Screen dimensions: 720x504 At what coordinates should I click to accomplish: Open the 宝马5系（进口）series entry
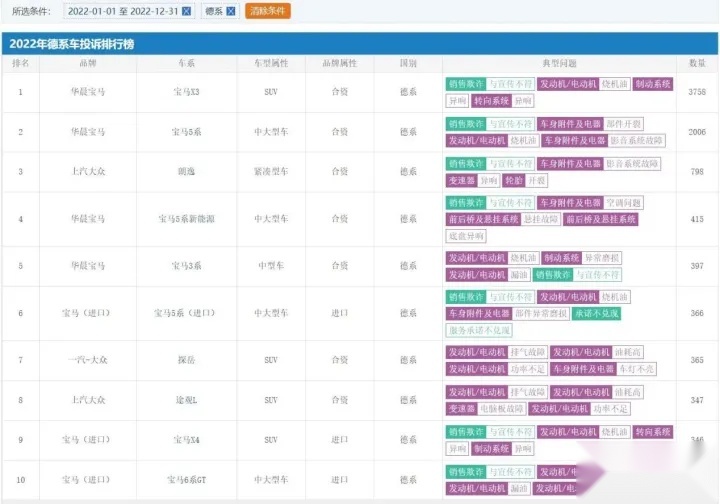click(x=185, y=313)
